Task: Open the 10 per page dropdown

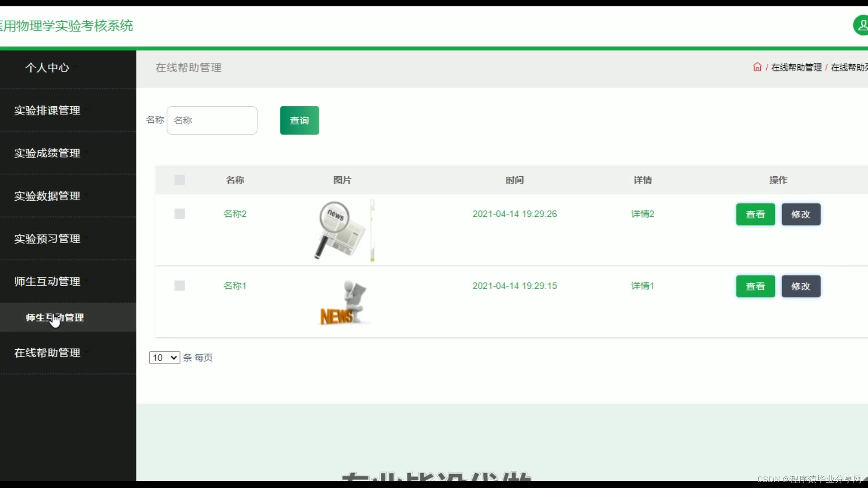Action: point(165,357)
